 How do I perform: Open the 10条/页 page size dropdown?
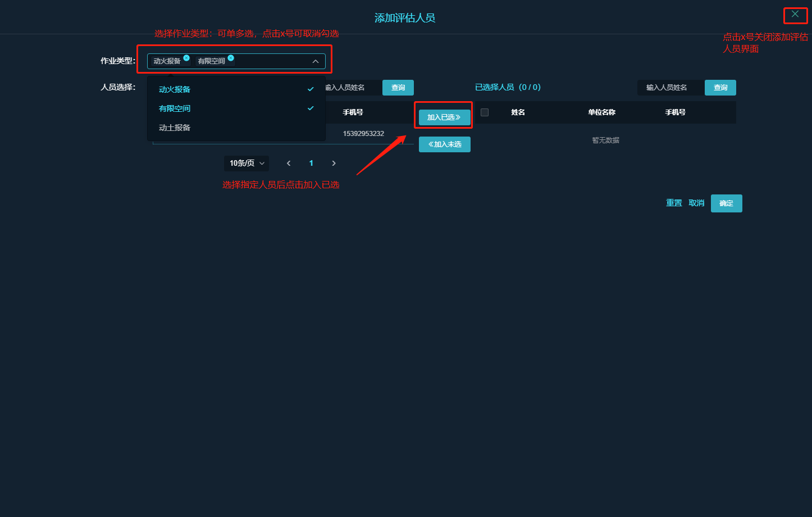click(247, 164)
